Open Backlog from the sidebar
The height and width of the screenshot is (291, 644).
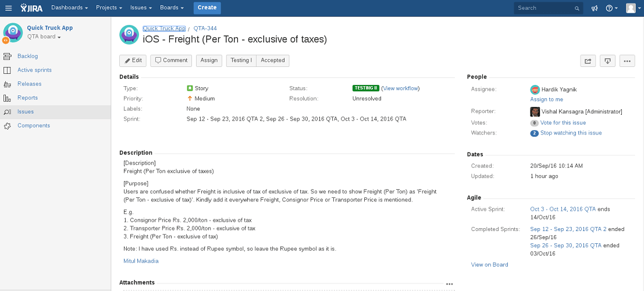[x=27, y=56]
